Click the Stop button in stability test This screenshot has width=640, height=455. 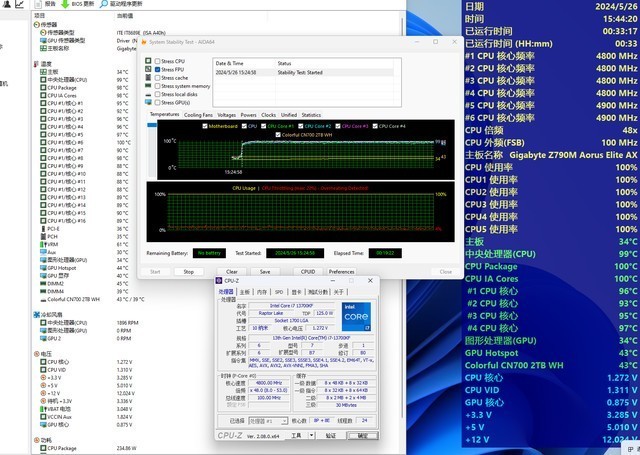tap(188, 271)
